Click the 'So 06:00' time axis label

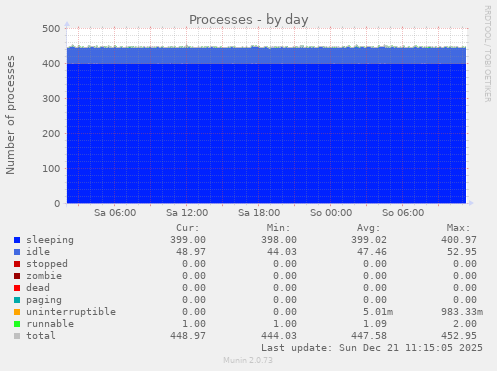pyautogui.click(x=403, y=213)
